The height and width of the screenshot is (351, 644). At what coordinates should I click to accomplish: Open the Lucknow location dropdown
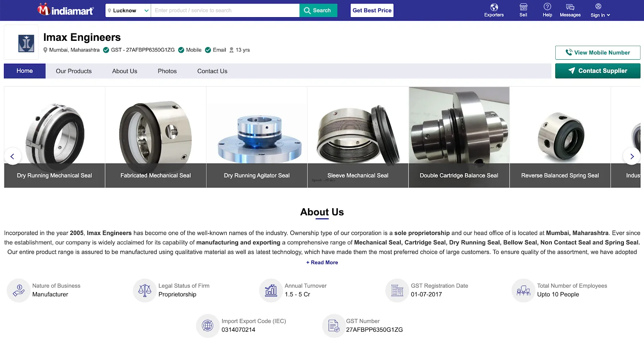[x=127, y=10]
